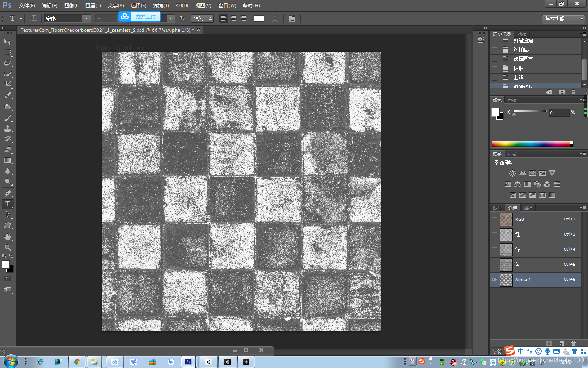Select the Horizontal Type tool
This screenshot has height=368, width=588.
8,204
